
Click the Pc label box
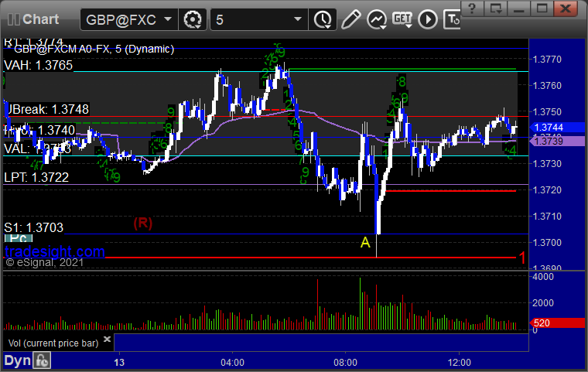tap(19, 238)
